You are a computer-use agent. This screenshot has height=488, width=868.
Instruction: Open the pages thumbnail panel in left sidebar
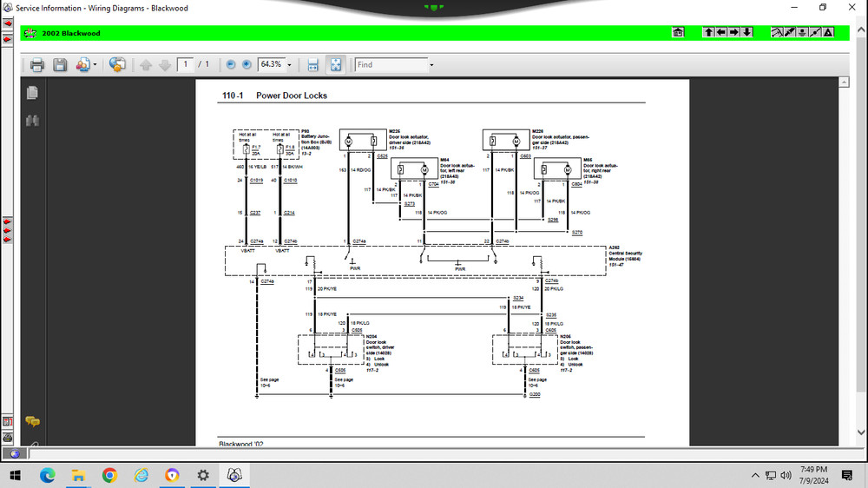32,92
